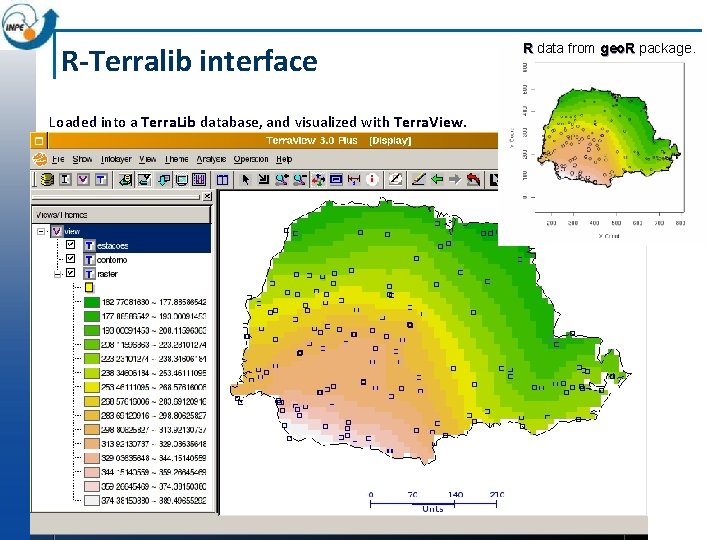Image resolution: width=720 pixels, height=540 pixels.
Task: Select the raster theme name
Action: pos(107,274)
